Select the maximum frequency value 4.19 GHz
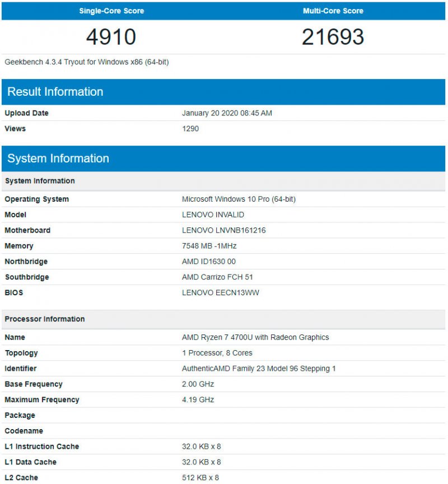 [x=198, y=400]
